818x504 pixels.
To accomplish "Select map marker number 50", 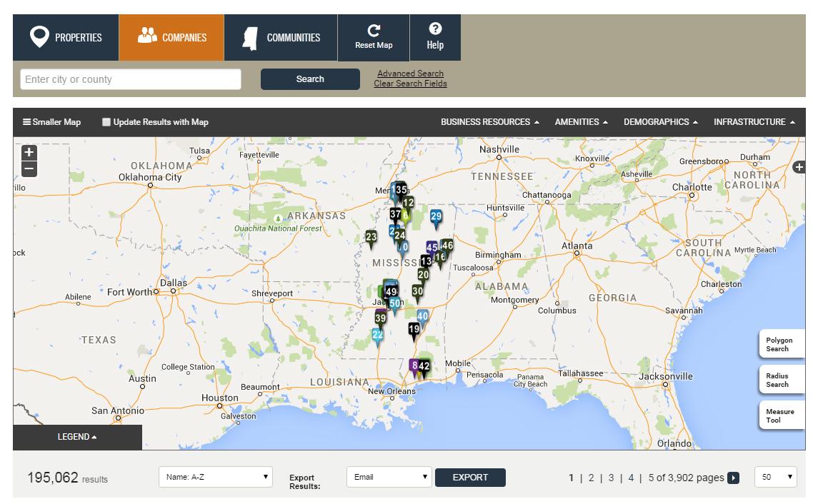I will pos(395,304).
